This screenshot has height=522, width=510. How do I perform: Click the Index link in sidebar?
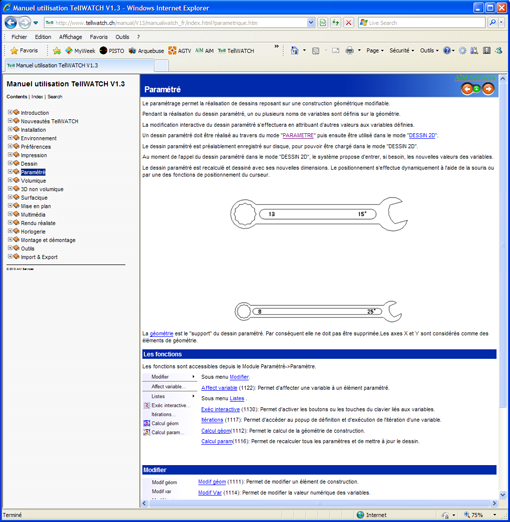(37, 97)
